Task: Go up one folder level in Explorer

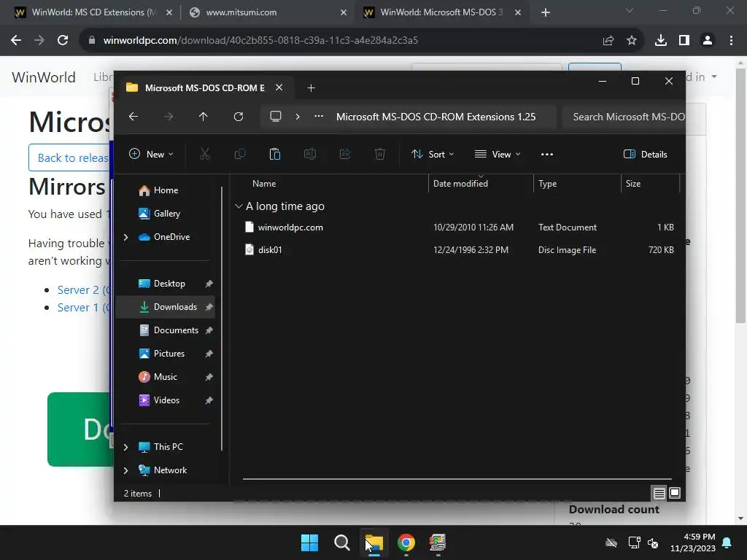Action: coord(204,117)
